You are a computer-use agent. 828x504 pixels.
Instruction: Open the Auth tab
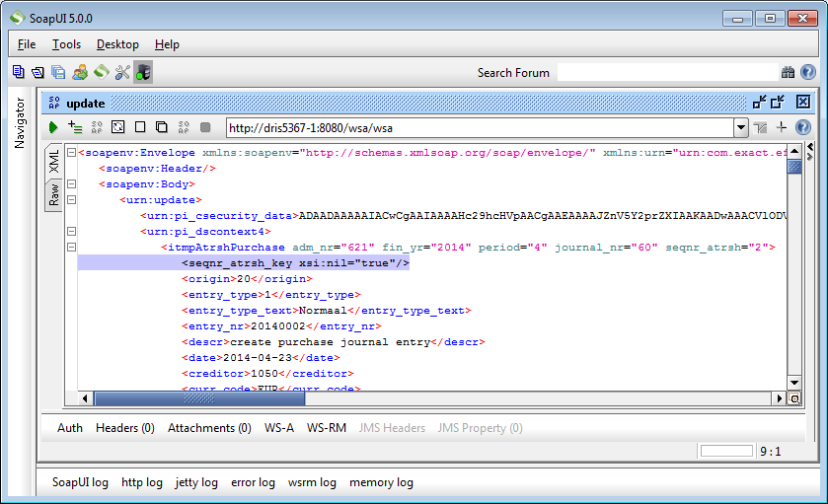pyautogui.click(x=70, y=428)
